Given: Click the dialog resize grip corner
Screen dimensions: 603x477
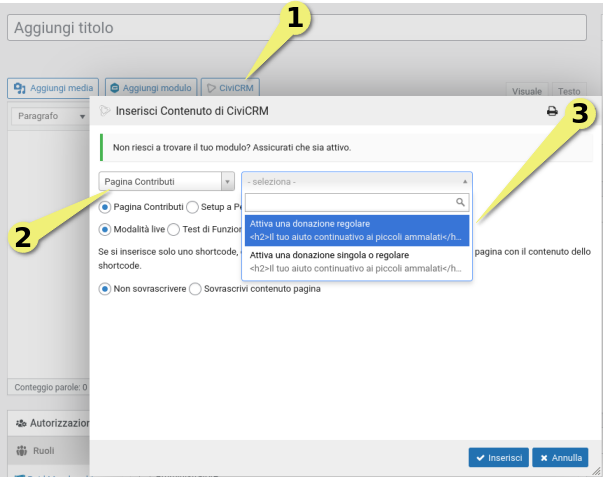Looking at the screenshot, I should [x=596, y=471].
